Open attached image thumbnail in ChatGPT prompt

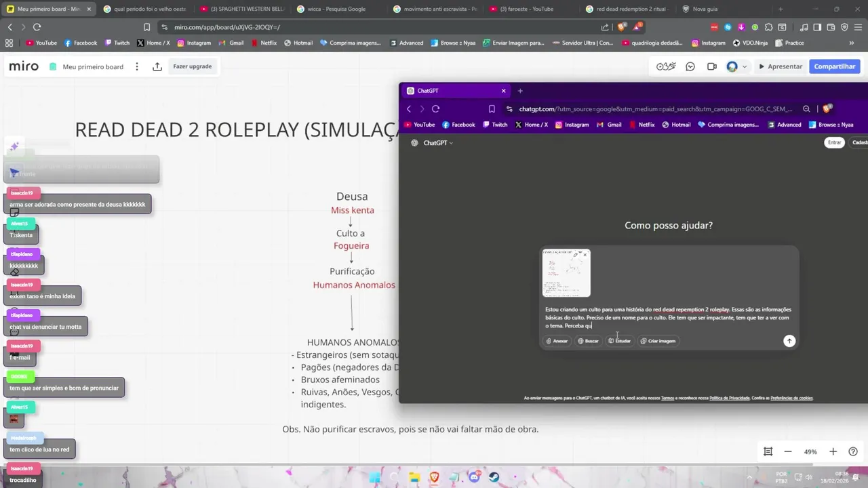566,273
